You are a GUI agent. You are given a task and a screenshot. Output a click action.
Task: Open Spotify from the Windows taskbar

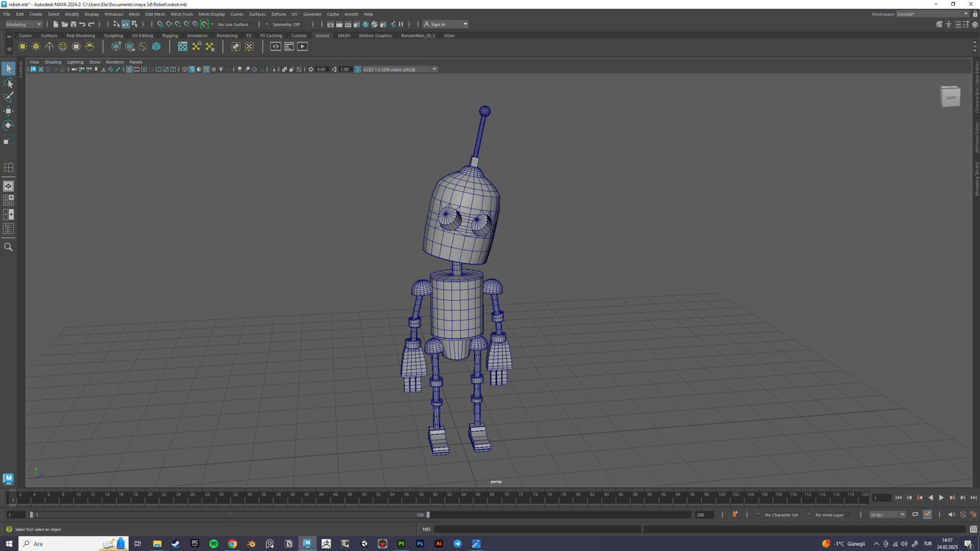214,544
